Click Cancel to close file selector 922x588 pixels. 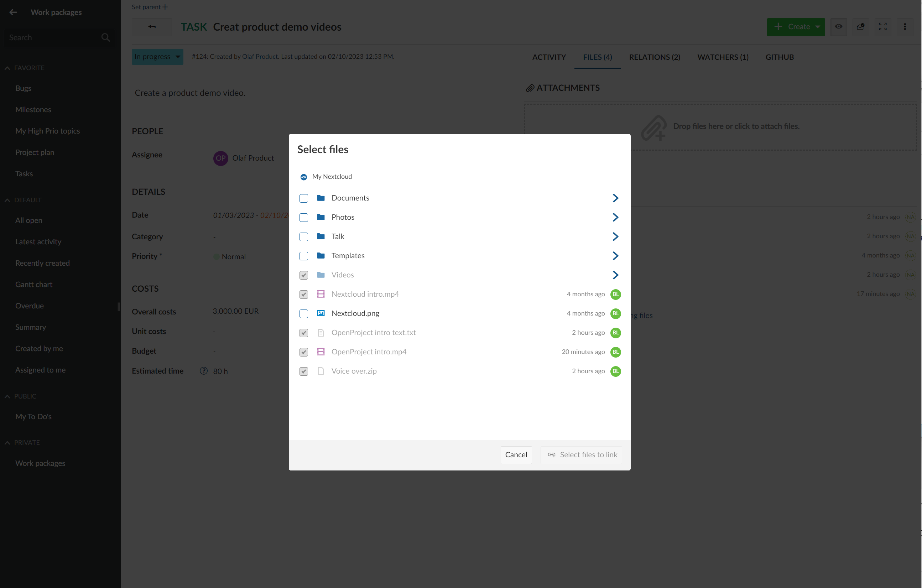pyautogui.click(x=516, y=454)
